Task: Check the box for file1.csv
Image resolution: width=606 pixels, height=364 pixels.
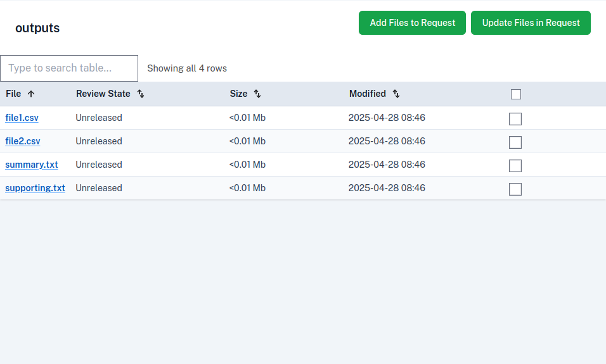Action: pyautogui.click(x=515, y=119)
